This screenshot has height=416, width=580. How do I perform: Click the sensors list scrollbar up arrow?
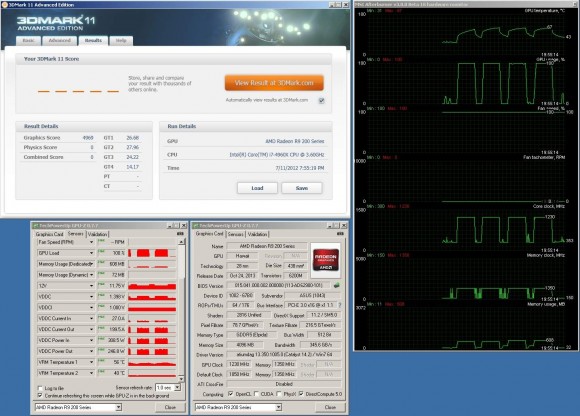pos(181,241)
